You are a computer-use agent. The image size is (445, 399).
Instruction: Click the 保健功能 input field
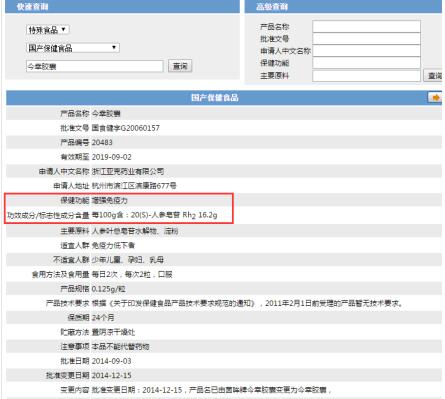(x=366, y=63)
